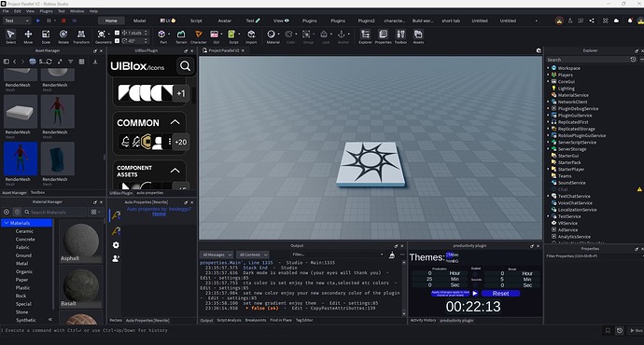Click the +20 more icons button
The height and width of the screenshot is (345, 644).
(181, 142)
